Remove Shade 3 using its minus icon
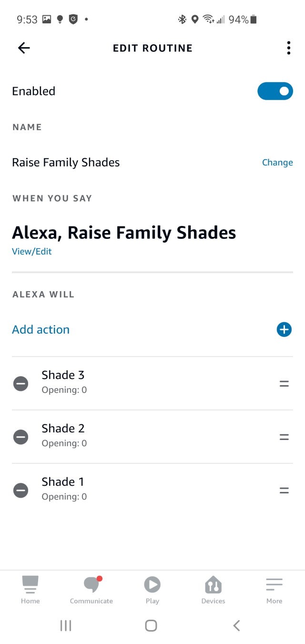This screenshot has width=305, height=644. coord(20,383)
